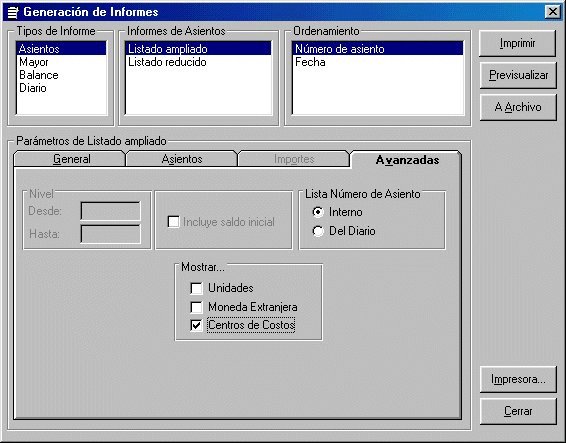Click the Imprimir button

pyautogui.click(x=517, y=43)
